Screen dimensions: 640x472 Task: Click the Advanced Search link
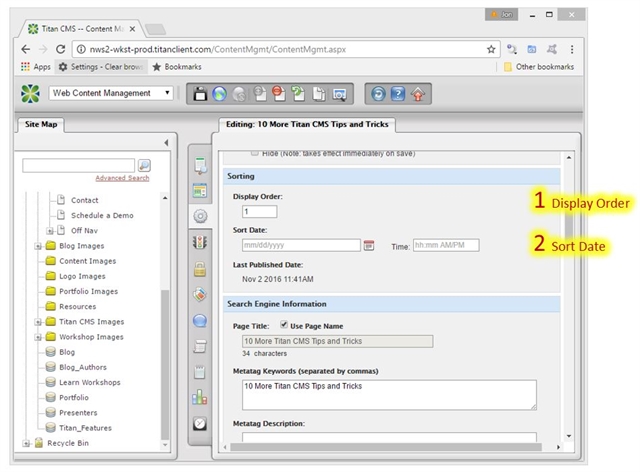pyautogui.click(x=122, y=178)
